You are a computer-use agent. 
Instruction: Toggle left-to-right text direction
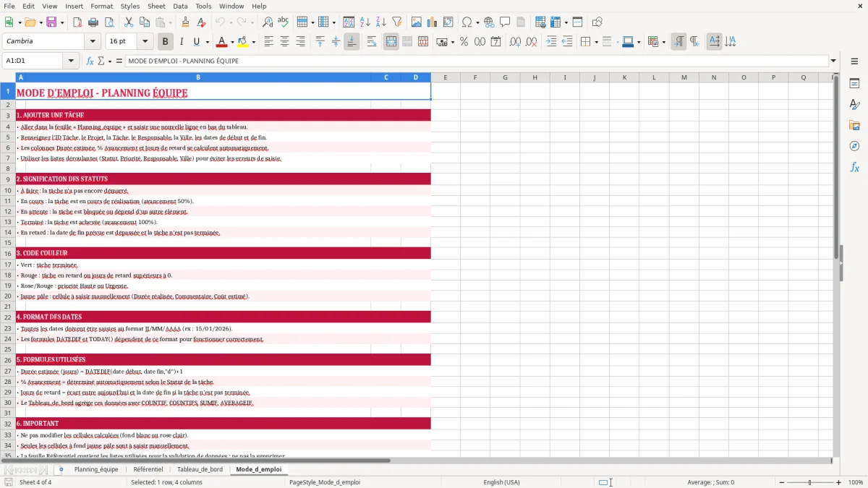(x=678, y=42)
